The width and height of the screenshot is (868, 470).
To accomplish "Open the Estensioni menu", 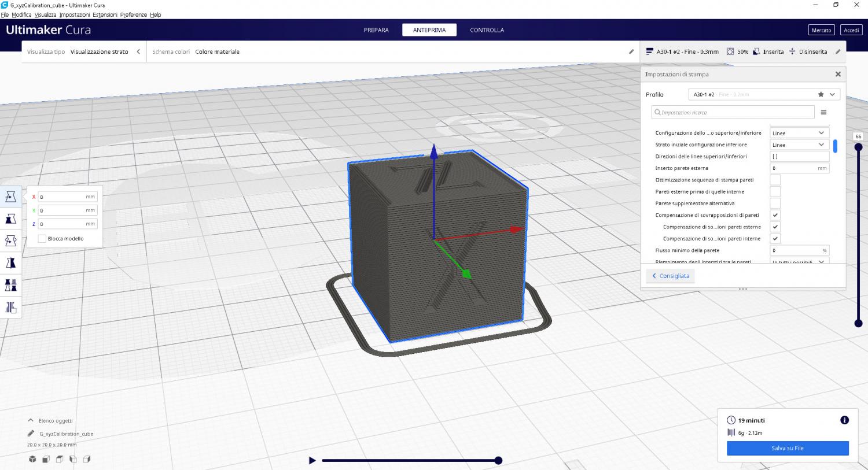I will point(105,14).
